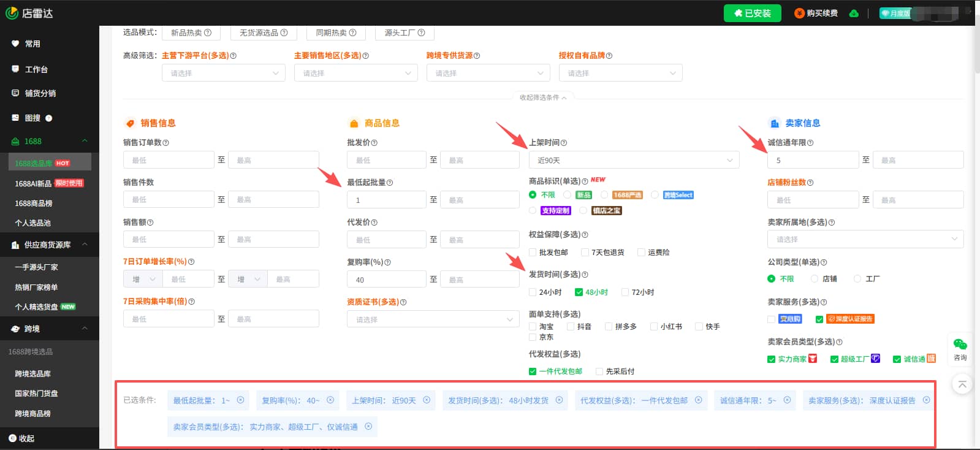Click the back-to-top arrow icon
The width and height of the screenshot is (980, 450).
[962, 384]
